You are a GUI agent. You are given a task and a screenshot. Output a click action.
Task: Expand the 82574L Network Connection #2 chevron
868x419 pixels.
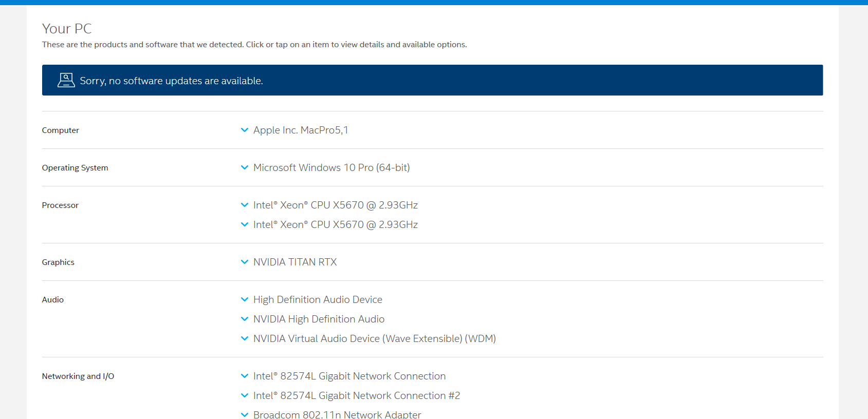tap(245, 395)
